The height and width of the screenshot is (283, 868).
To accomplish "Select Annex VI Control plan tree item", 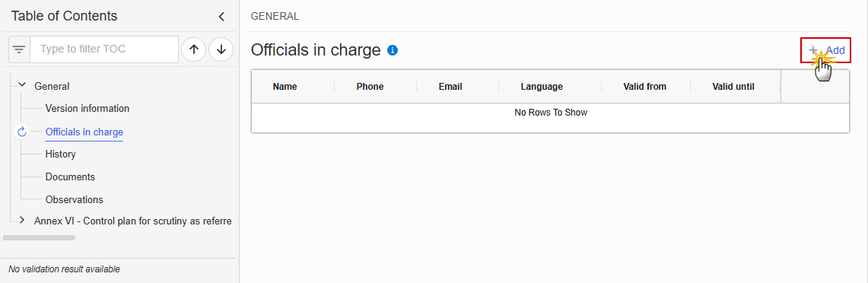I will 133,221.
